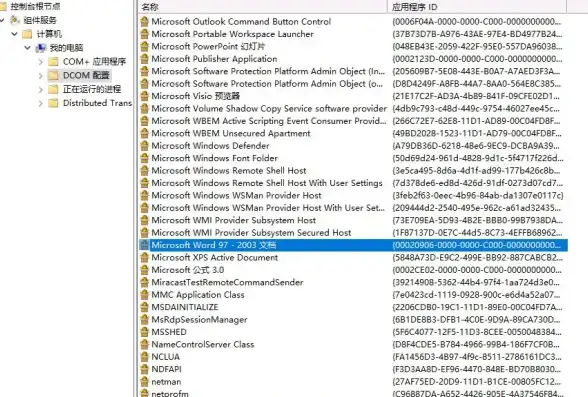588x397 pixels.
Task: Click ID {3feb2f63-0eec-4b96 of WSMan Provider Host
Action: pos(478,195)
